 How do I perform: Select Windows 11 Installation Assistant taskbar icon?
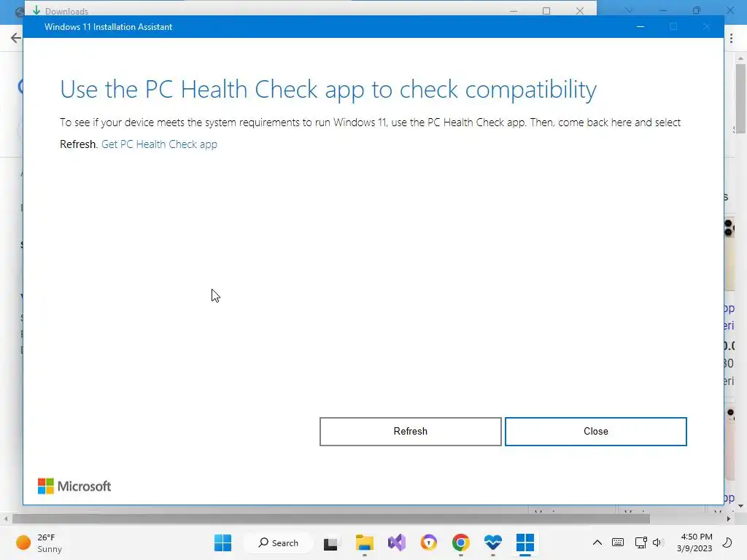525,542
